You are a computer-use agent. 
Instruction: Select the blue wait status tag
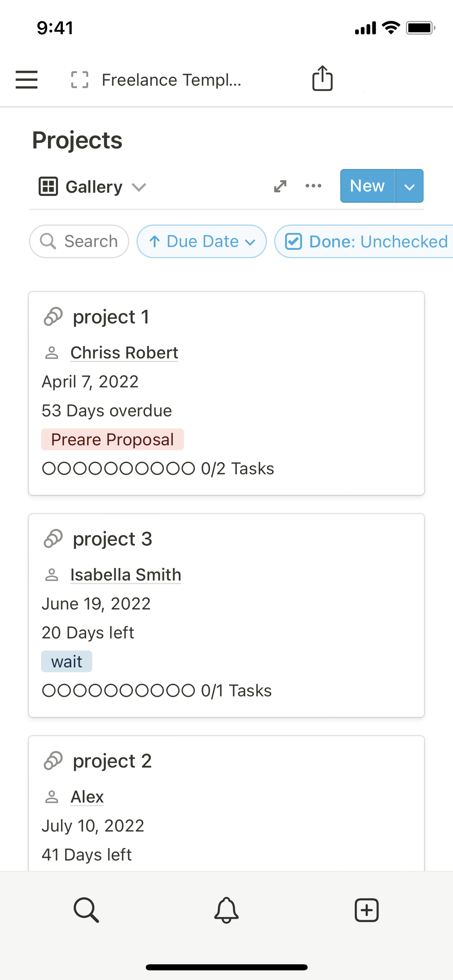[x=67, y=662]
